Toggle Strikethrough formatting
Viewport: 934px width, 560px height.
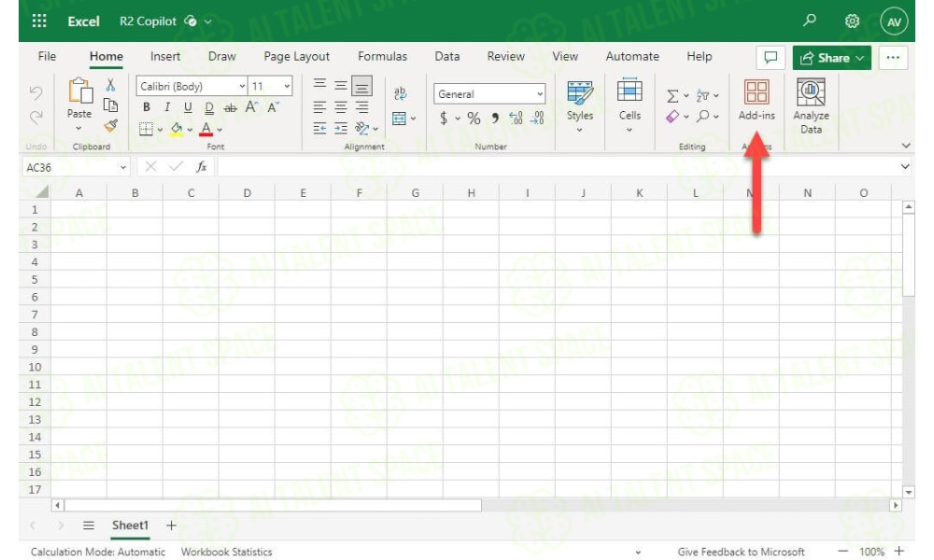click(x=230, y=107)
